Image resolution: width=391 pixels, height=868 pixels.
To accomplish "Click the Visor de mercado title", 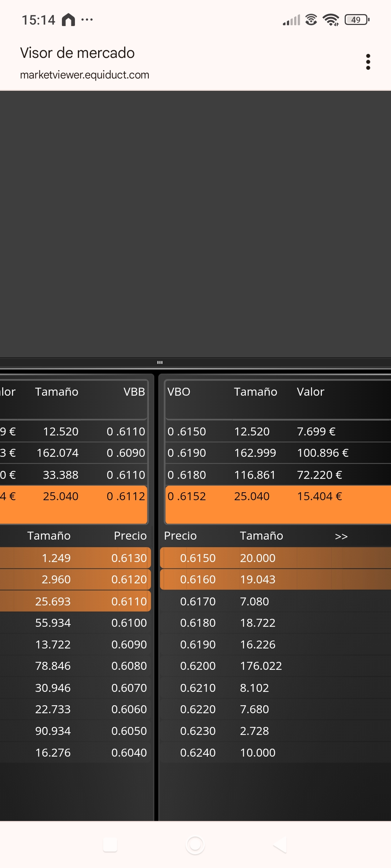I will coord(77,53).
